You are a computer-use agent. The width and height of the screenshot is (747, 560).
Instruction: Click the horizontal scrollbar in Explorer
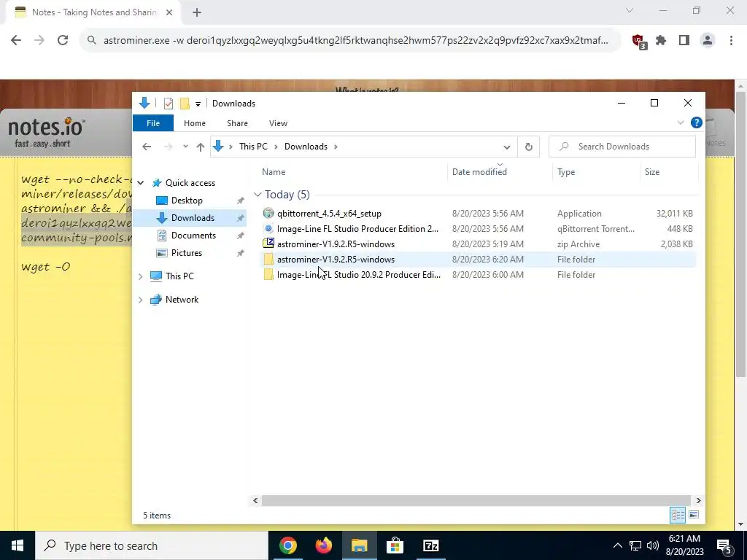click(x=476, y=500)
